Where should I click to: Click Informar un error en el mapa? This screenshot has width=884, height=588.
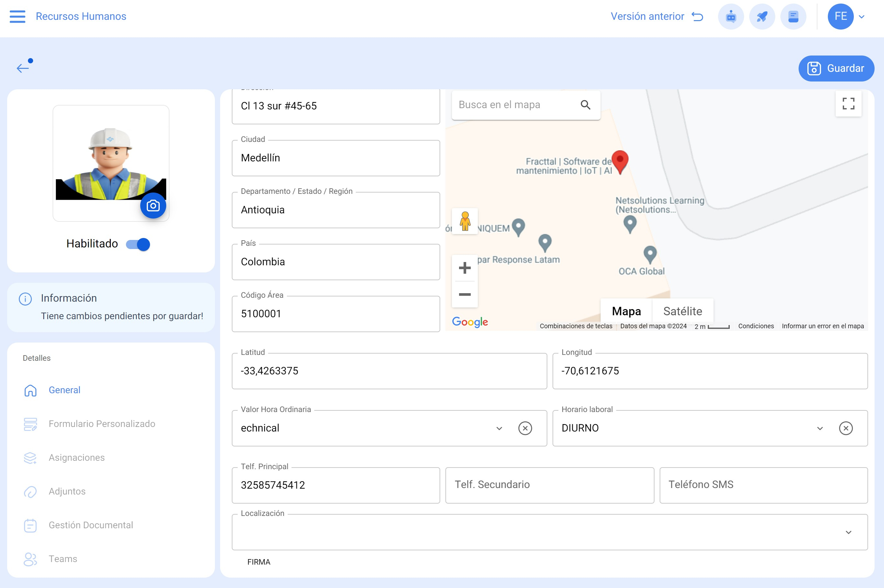tap(823, 326)
